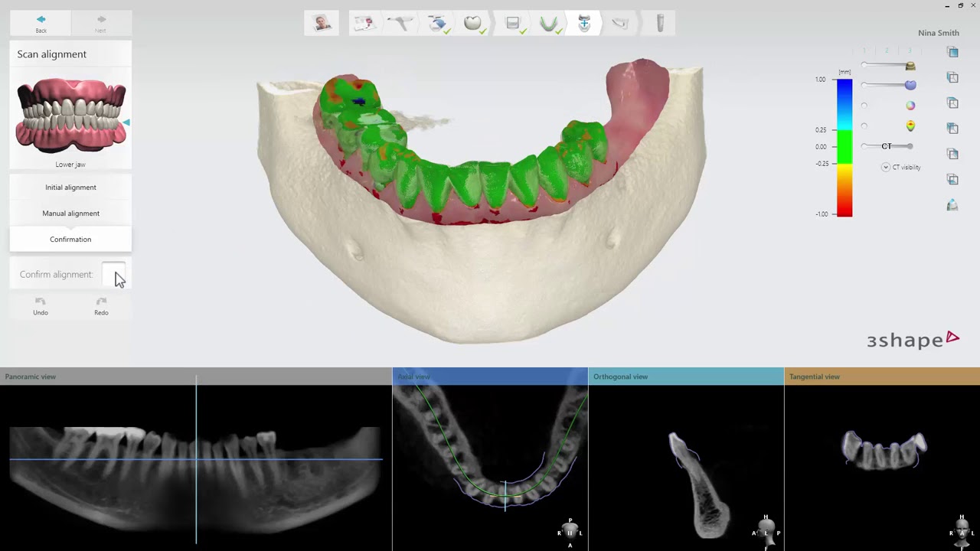
Task: Choose the second view cube orientation icon
Action: 952,77
